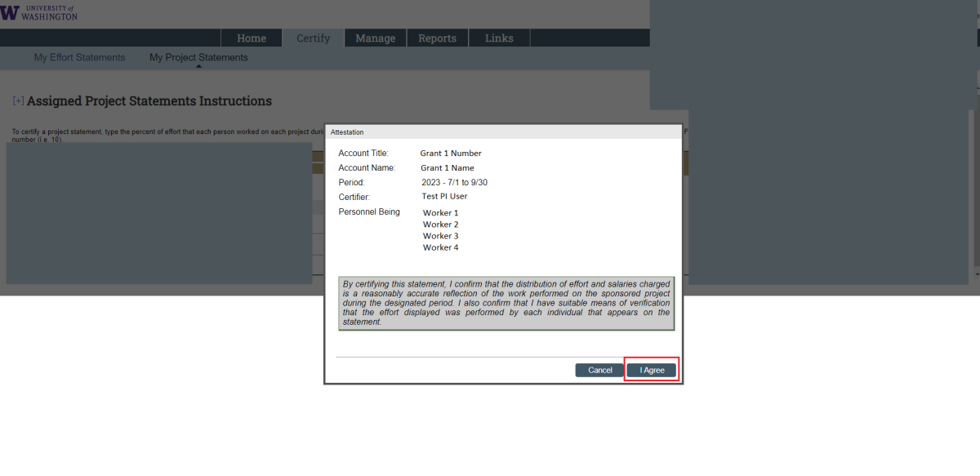Click the Test PI User certifier name
980x476 pixels.
444,197
